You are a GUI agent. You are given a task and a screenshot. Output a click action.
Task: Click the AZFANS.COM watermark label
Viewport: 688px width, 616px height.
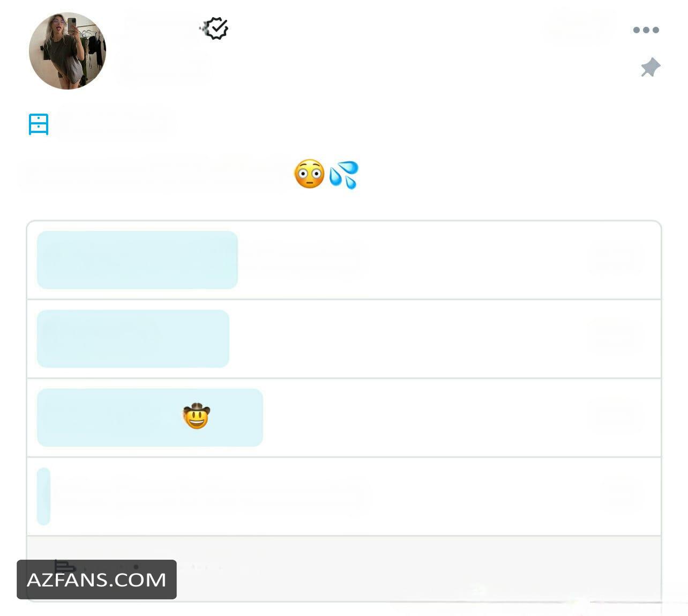coord(96,580)
